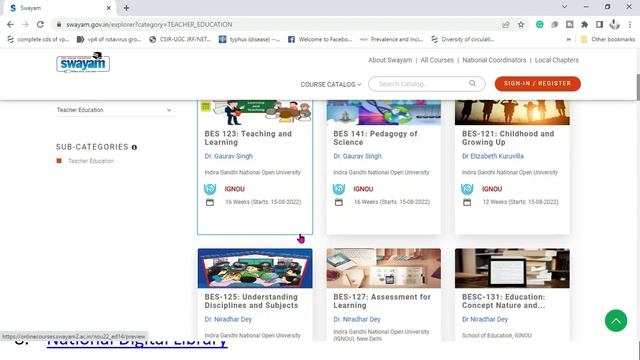Open BES-121: Childhood and Growing Up course
640x360 pixels.
click(508, 138)
